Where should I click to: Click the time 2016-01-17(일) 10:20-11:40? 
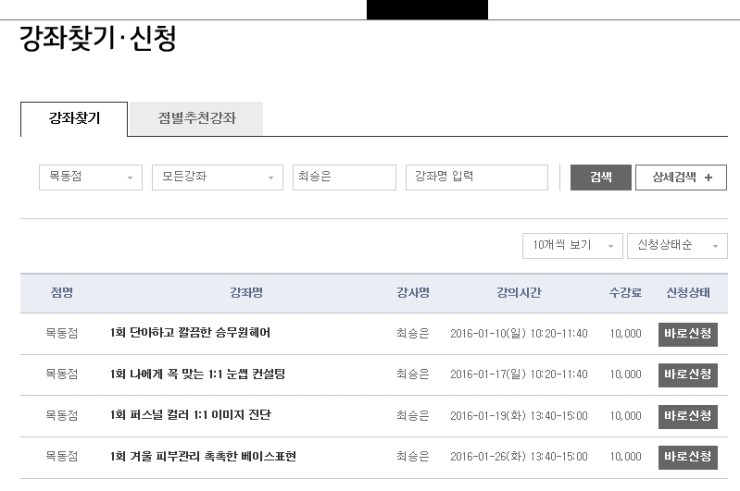click(x=519, y=374)
